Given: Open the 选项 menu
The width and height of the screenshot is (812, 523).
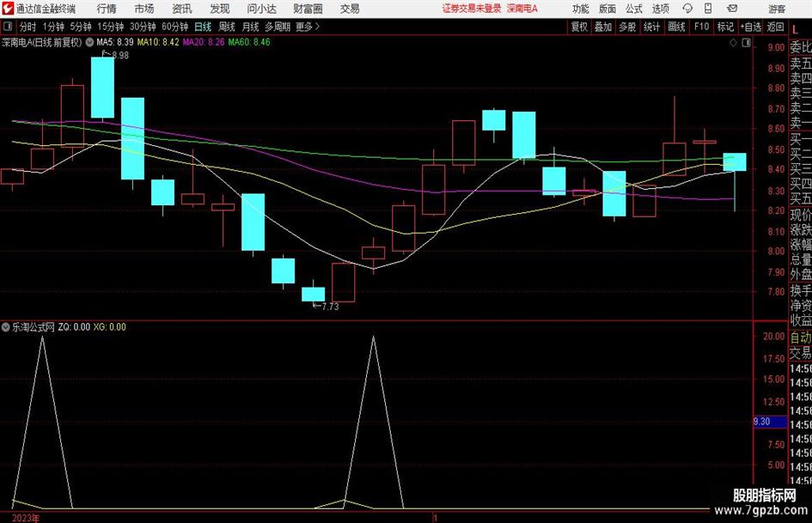Looking at the screenshot, I should 661,9.
